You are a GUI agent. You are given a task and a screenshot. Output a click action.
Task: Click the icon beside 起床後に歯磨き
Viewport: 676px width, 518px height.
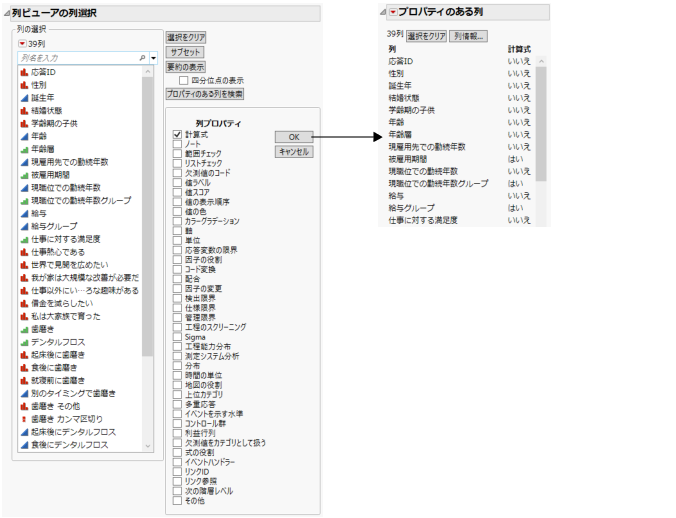tap(25, 355)
